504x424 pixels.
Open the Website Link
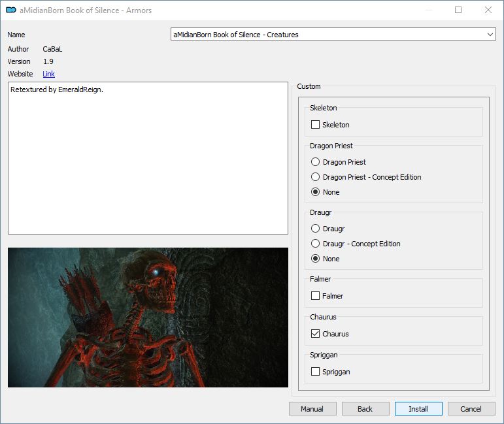coord(48,74)
